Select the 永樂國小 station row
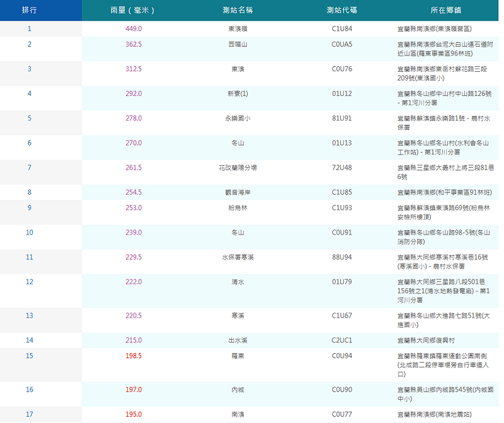504x423 pixels. [238, 118]
